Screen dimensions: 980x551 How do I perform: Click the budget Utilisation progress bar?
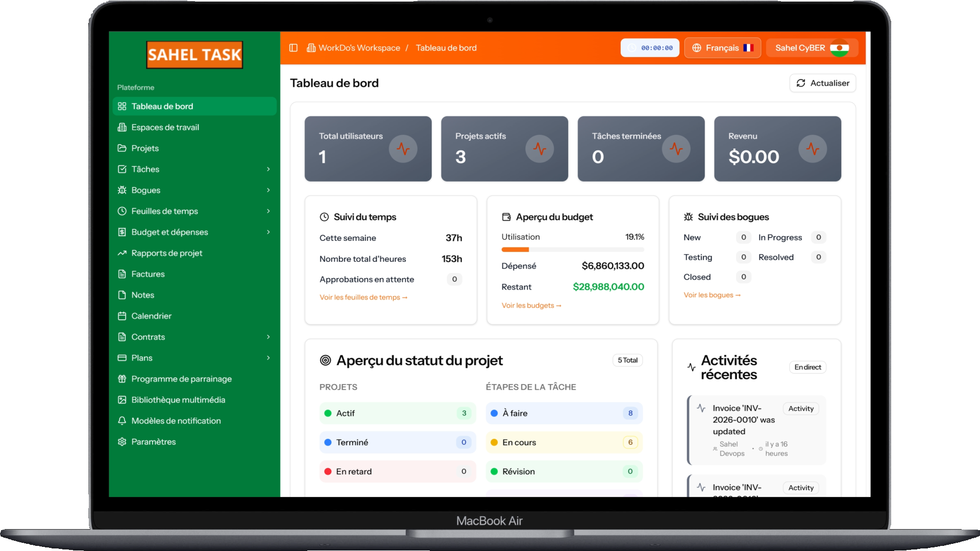click(573, 249)
